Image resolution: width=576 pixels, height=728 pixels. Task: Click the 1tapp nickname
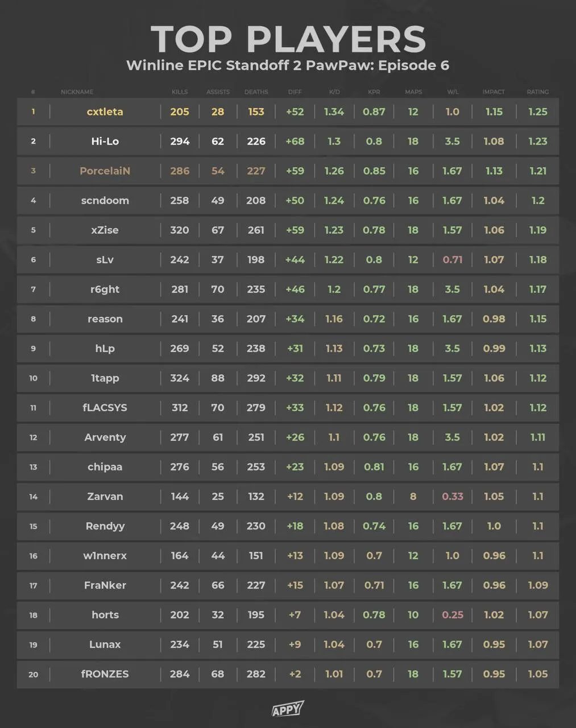(105, 378)
